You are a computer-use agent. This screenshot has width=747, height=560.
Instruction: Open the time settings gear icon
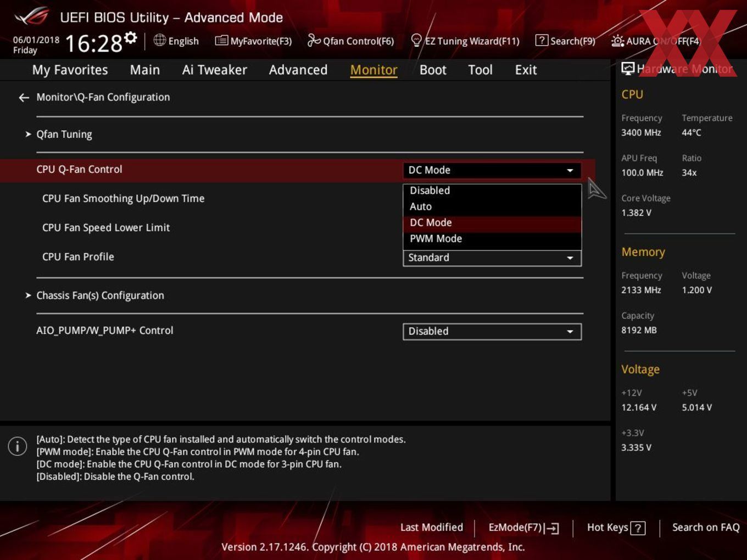pos(131,38)
